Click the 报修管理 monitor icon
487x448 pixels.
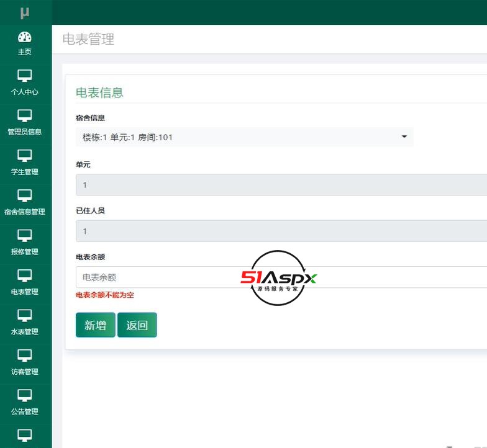(x=25, y=236)
